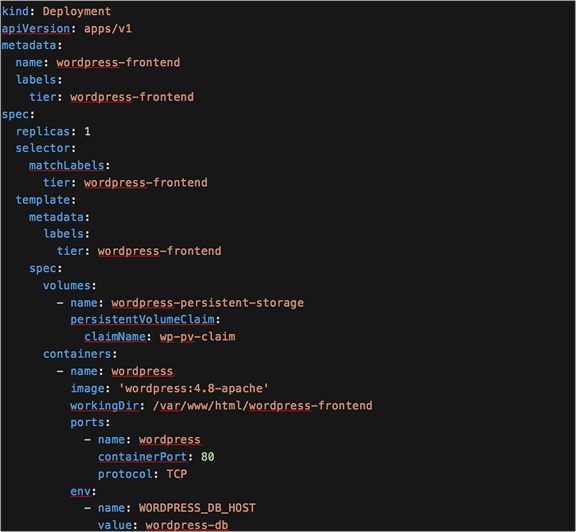Click the 'selector' key
This screenshot has height=532, width=576.
point(43,148)
